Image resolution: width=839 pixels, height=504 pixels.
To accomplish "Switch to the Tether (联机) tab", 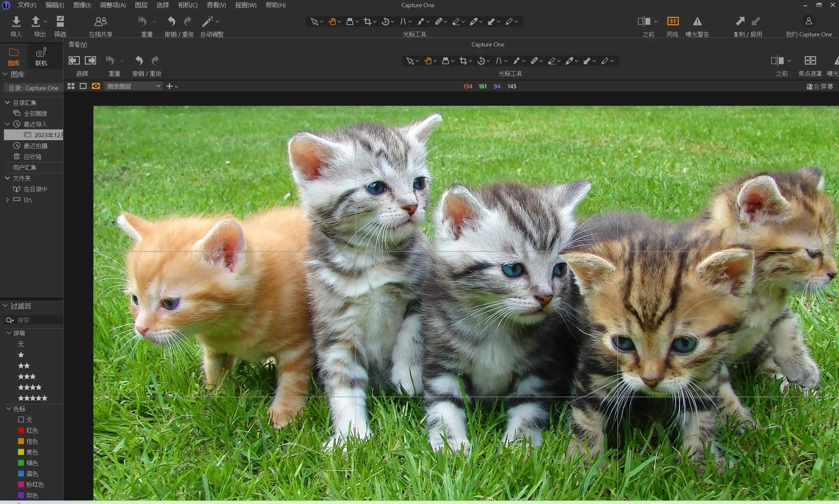I will (x=41, y=57).
